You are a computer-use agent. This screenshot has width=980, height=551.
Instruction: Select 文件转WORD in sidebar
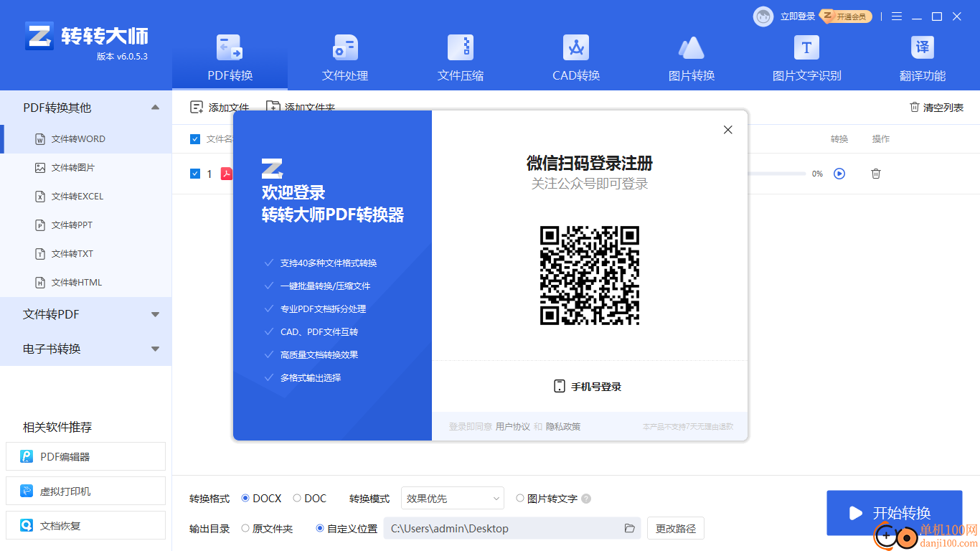tap(86, 139)
